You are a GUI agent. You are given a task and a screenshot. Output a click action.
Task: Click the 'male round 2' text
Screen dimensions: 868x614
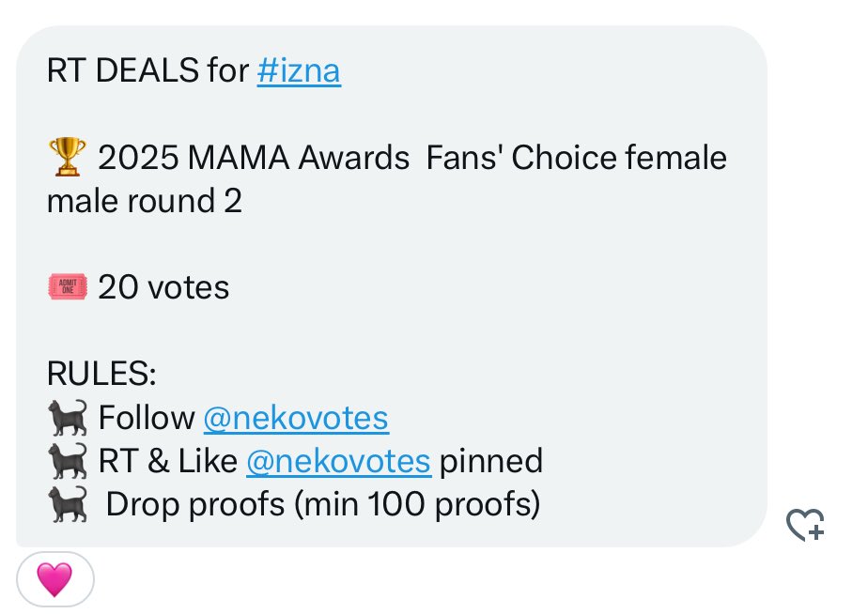[x=144, y=201]
